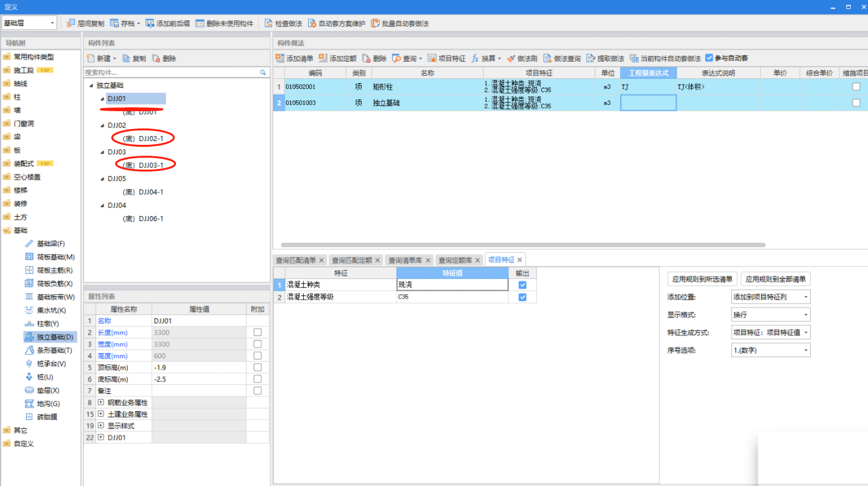This screenshot has width=868, height=486.
Task: Select 集水坑(K) in the navigation tree
Action: coord(51,311)
